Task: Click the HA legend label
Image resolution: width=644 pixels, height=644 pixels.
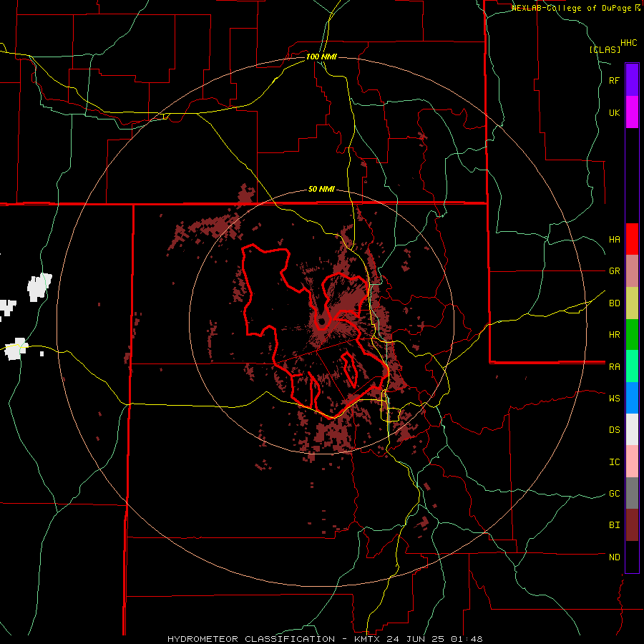Action: [x=614, y=240]
